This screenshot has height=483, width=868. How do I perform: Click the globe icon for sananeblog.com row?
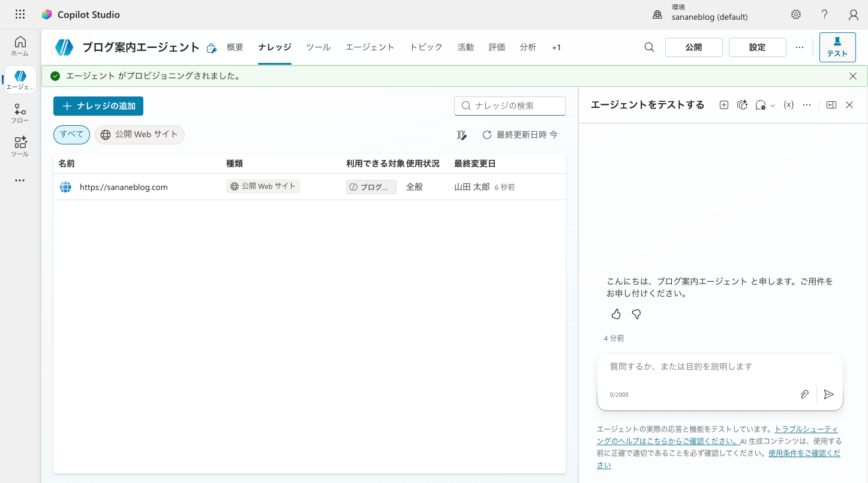65,187
